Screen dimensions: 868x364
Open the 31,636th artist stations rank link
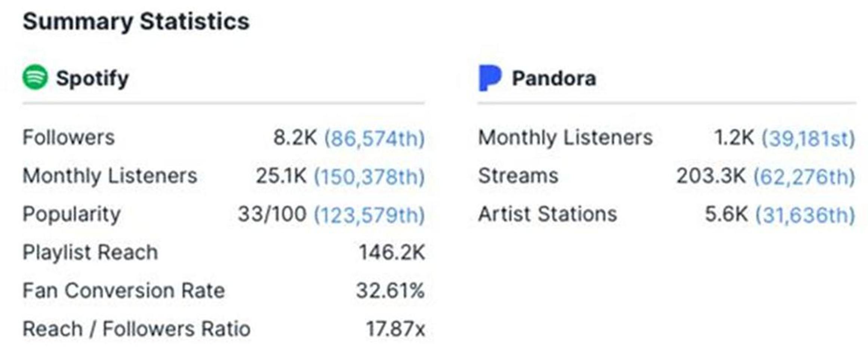click(805, 215)
